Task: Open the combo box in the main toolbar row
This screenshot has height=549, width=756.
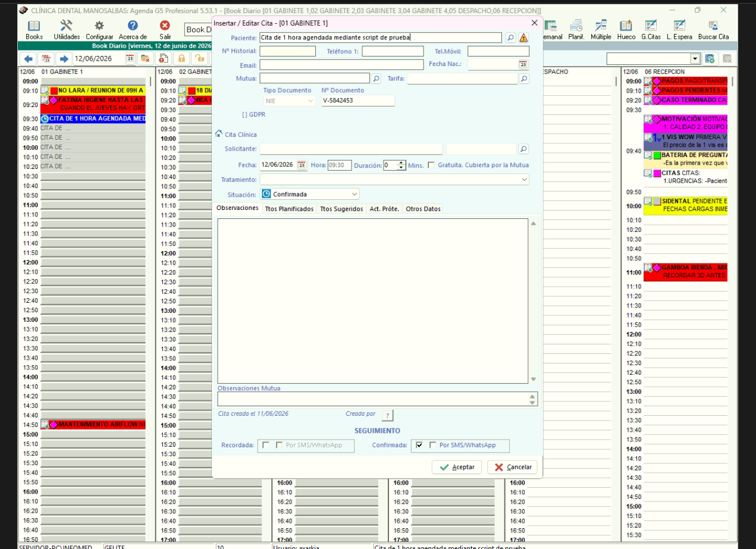Action: point(695,59)
